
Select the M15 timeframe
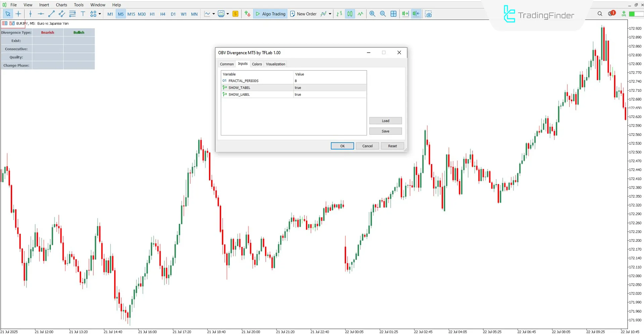point(131,14)
